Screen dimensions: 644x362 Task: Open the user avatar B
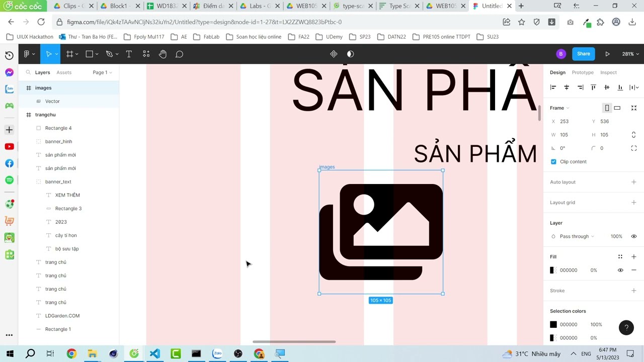point(561,54)
